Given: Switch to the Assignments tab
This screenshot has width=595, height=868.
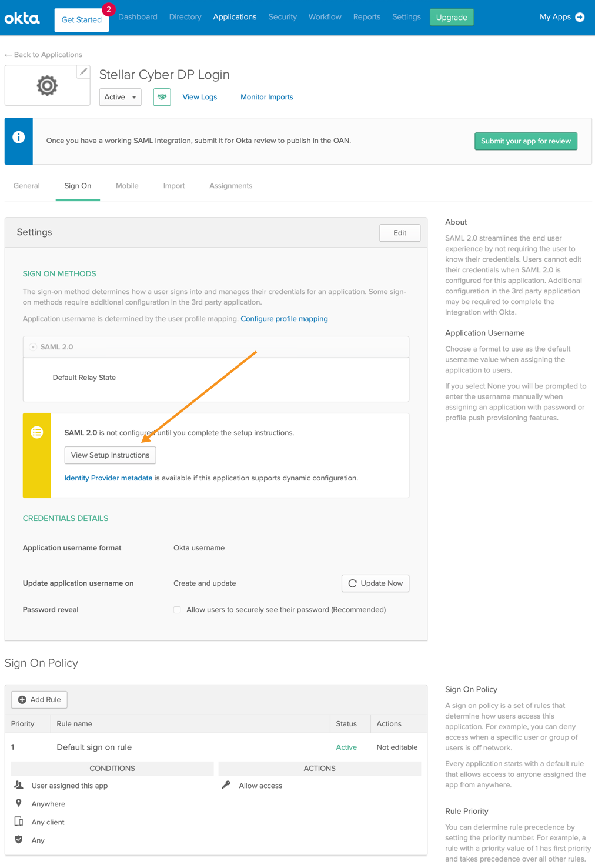Looking at the screenshot, I should (x=230, y=186).
